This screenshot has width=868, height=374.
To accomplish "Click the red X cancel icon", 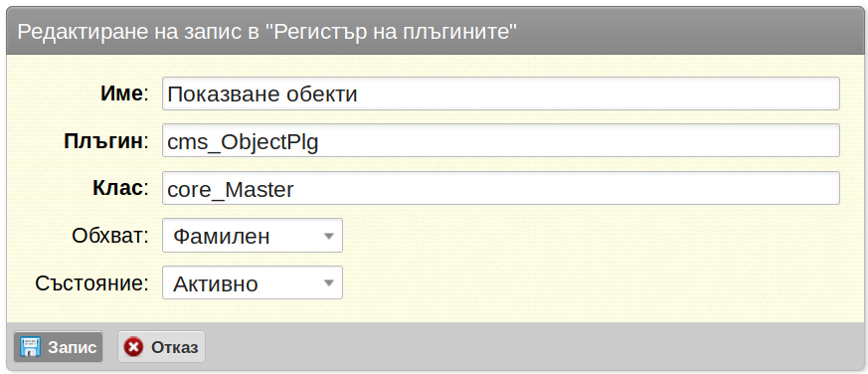I will (133, 347).
